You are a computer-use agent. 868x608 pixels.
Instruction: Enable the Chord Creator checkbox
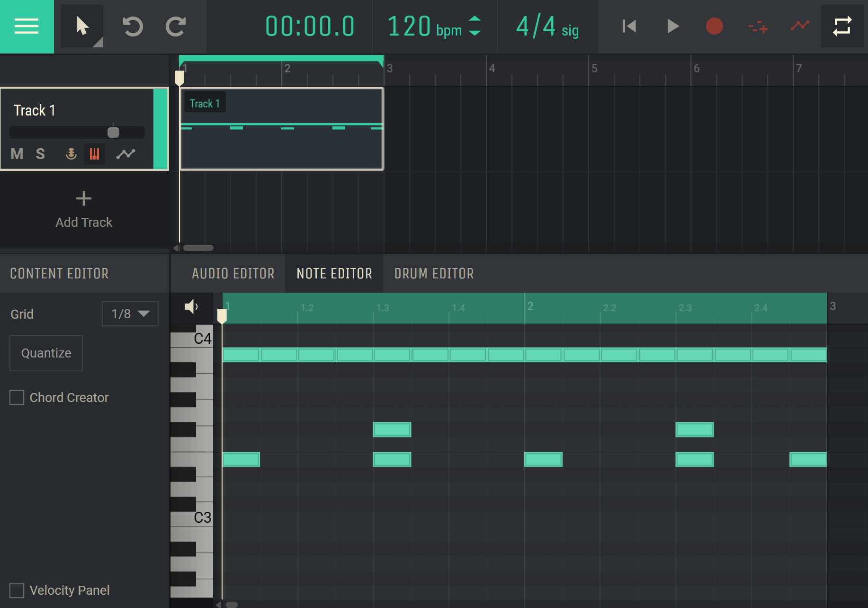click(x=17, y=397)
